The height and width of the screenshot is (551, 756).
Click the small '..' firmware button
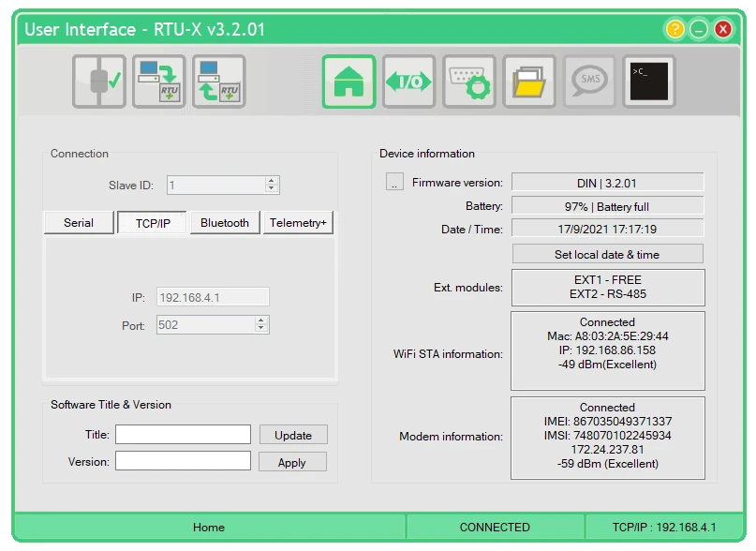click(x=394, y=182)
